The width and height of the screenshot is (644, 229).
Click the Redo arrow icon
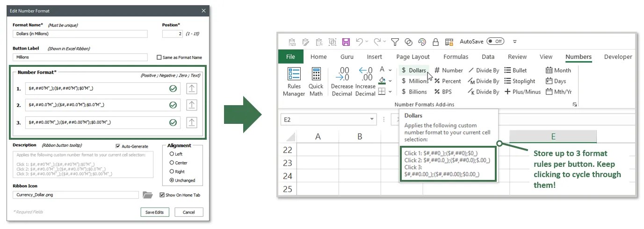(x=377, y=42)
